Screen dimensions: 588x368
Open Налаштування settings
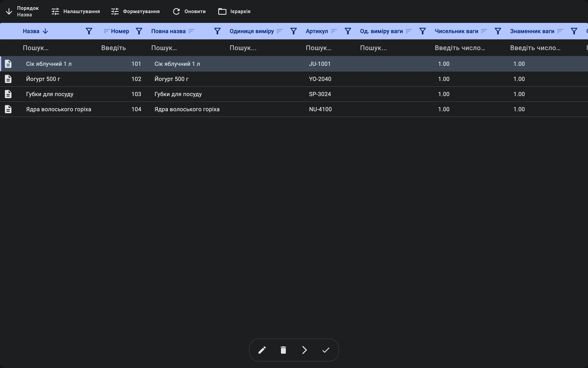point(76,11)
